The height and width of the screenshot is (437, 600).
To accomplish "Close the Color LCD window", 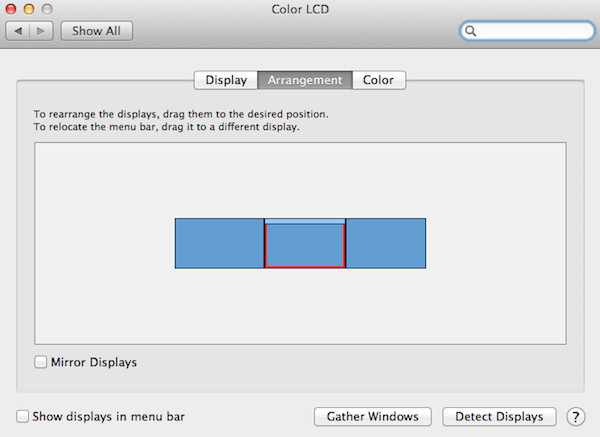I will click(11, 9).
